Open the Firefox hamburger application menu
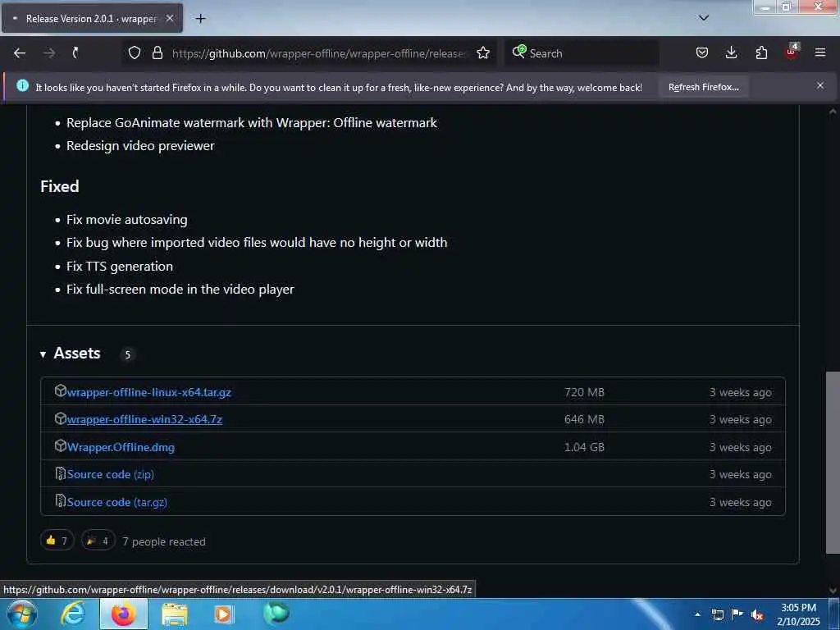Image resolution: width=840 pixels, height=630 pixels. (x=820, y=53)
